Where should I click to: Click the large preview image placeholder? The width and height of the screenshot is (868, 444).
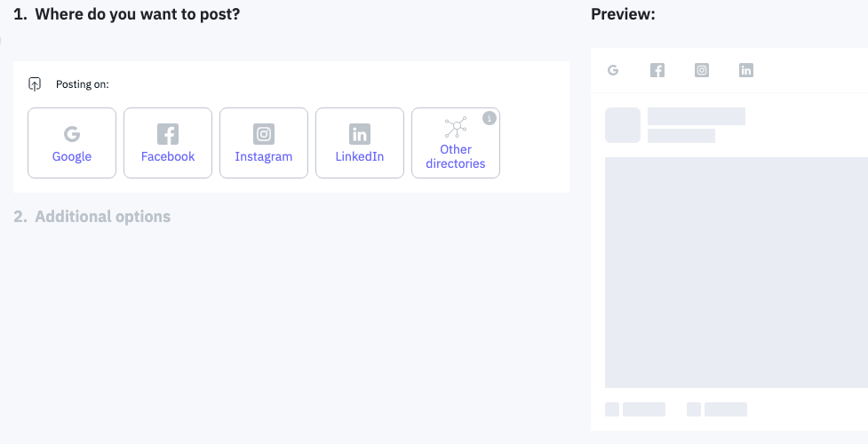[736, 272]
